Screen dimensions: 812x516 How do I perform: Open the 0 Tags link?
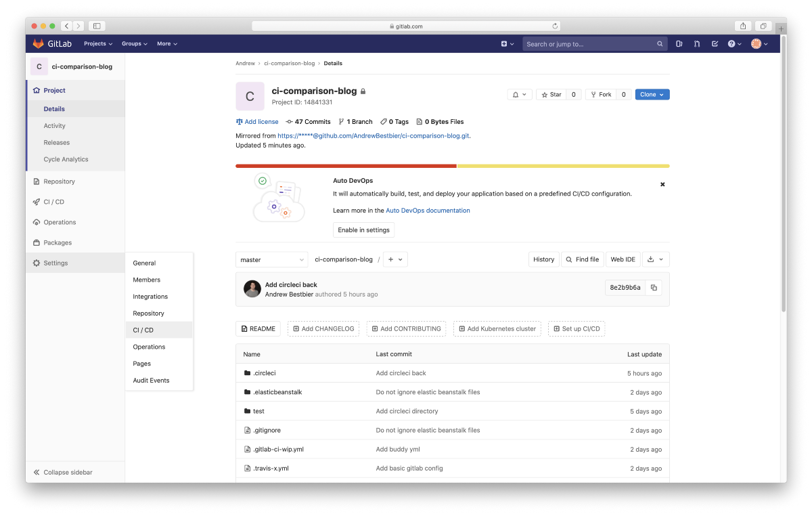point(394,122)
